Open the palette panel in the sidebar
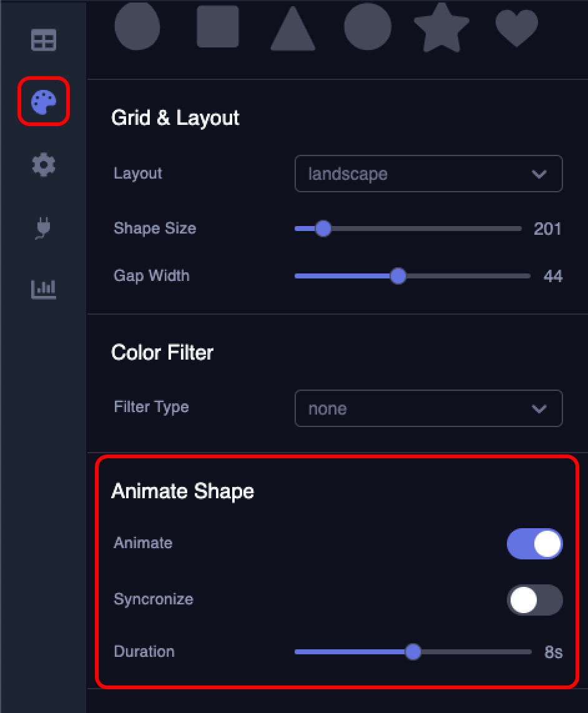The width and height of the screenshot is (588, 713). (42, 102)
